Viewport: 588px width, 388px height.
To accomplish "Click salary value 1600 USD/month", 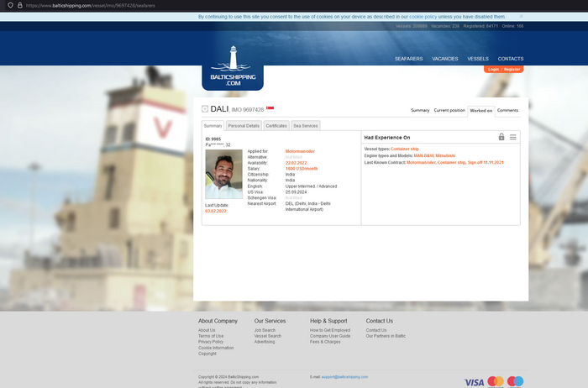I will click(x=302, y=169).
